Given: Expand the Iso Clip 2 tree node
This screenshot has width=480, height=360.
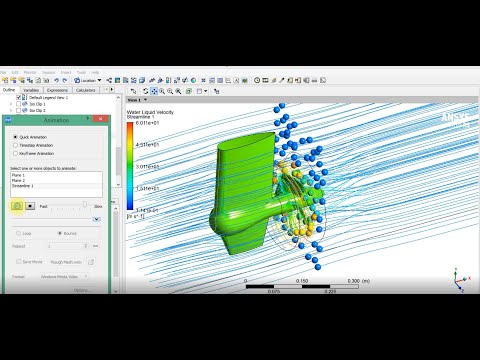Looking at the screenshot, I should (x=11, y=110).
